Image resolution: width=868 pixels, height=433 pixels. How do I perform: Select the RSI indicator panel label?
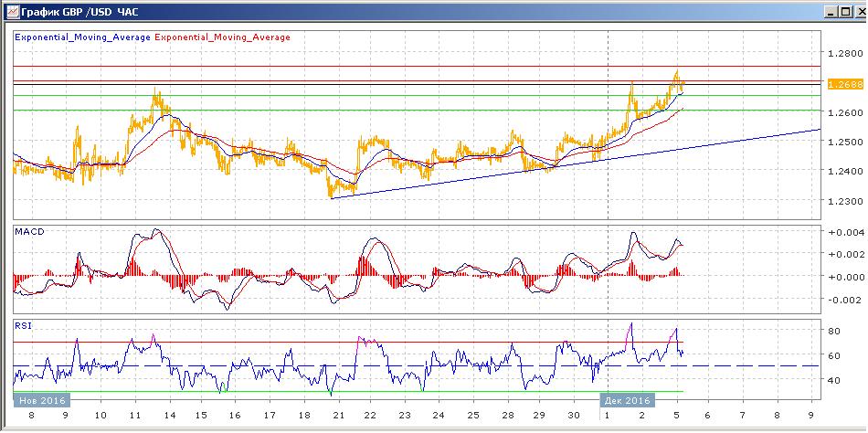click(23, 325)
